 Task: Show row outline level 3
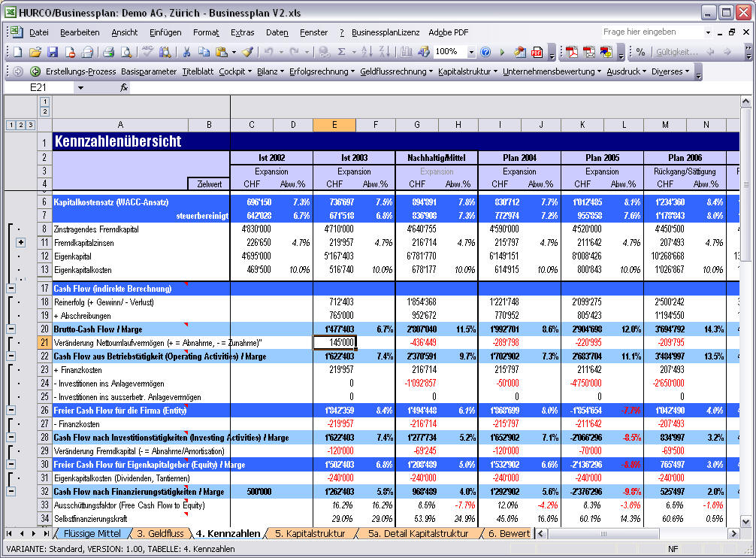tap(30, 125)
